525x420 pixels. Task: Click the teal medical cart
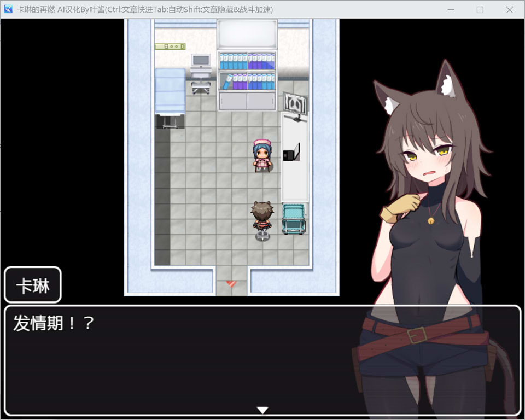294,219
